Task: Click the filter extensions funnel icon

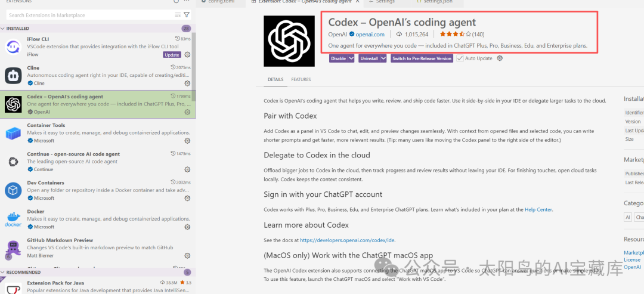Action: [187, 15]
